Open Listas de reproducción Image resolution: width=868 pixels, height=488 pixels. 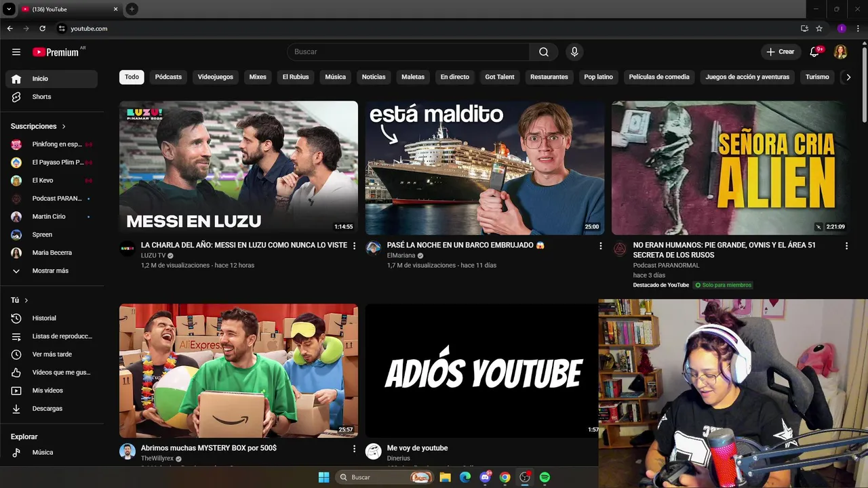tap(52, 336)
